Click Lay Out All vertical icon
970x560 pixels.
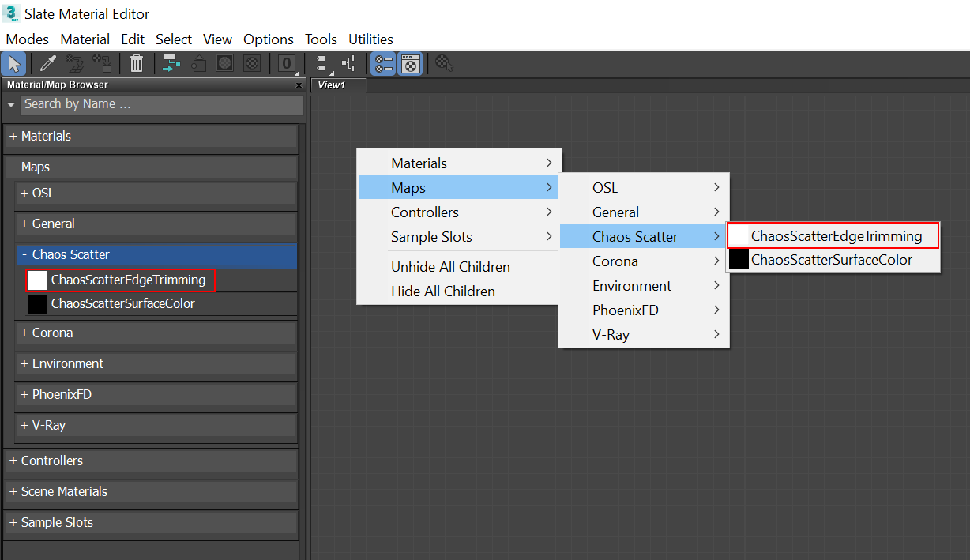[x=321, y=64]
